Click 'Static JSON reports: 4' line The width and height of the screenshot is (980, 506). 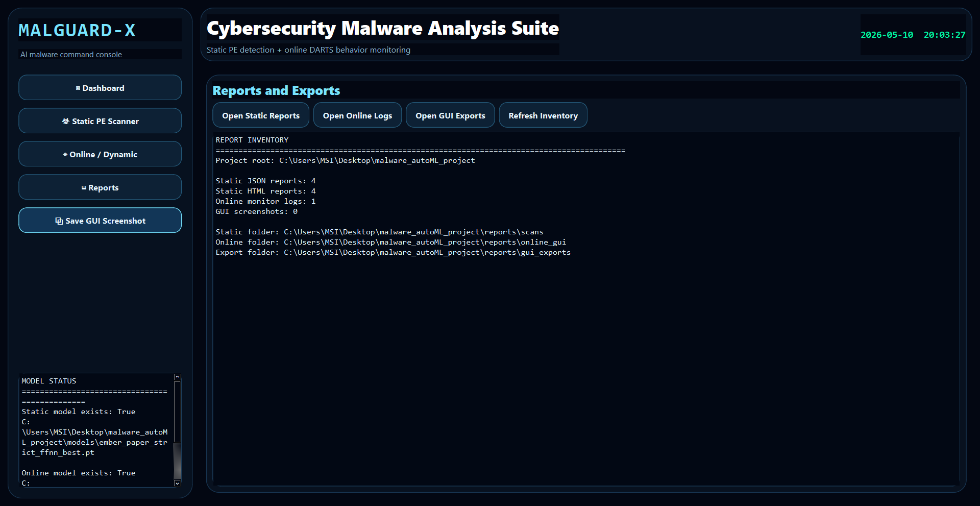point(265,181)
